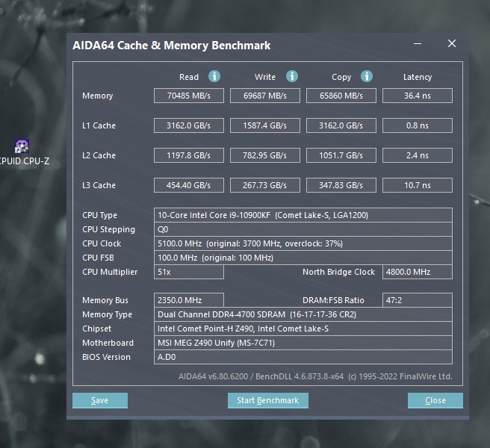The height and width of the screenshot is (448, 490).
Task: Select L1 Cache copy 3162.0 GB/s
Action: [x=341, y=125]
